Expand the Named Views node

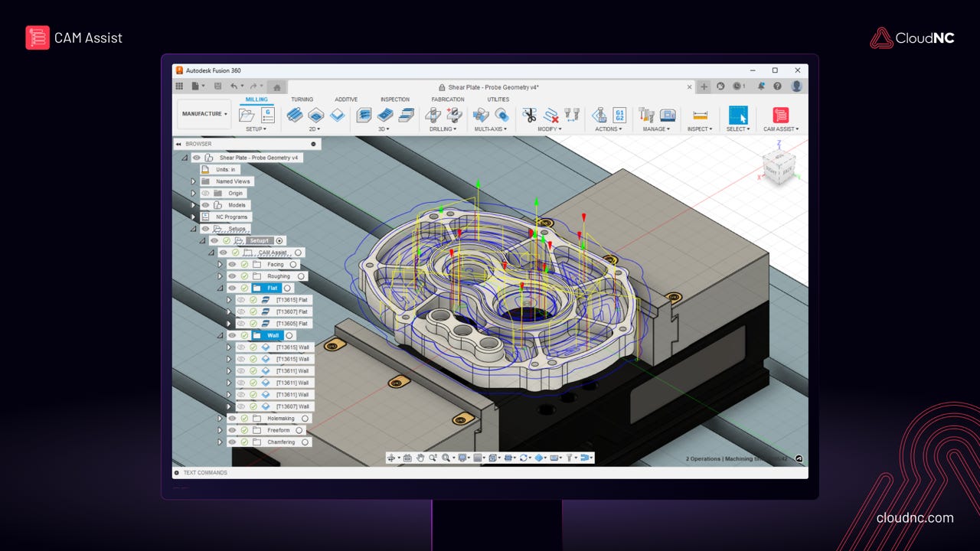(x=194, y=181)
